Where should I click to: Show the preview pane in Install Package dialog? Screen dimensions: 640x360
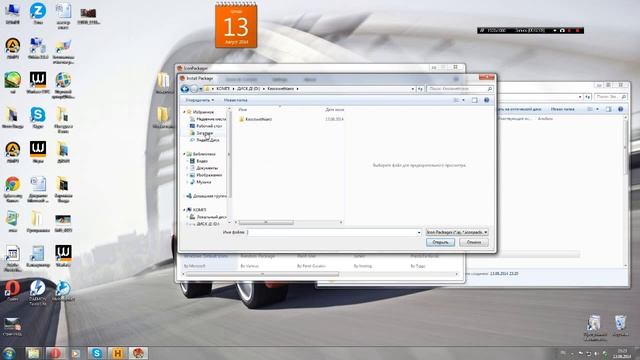(474, 100)
